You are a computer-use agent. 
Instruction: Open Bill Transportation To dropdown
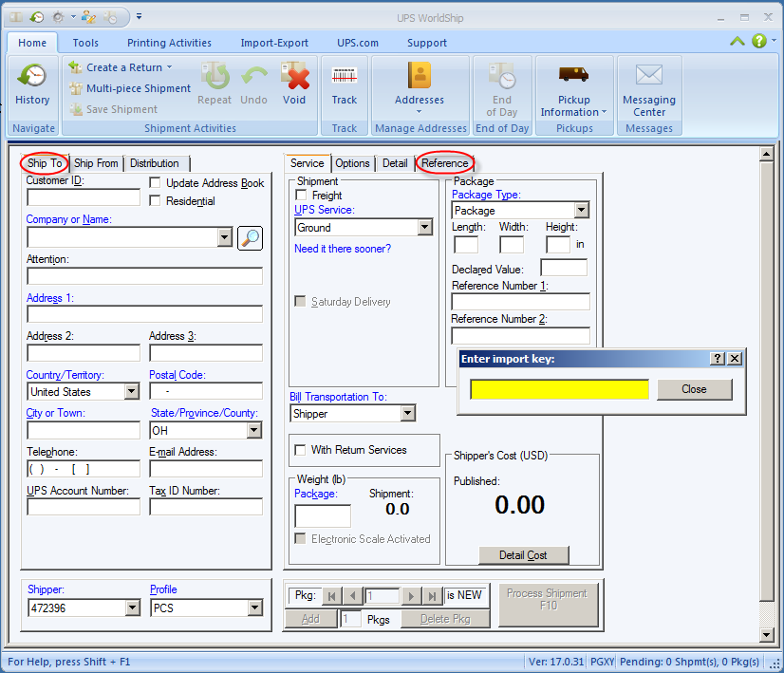408,413
